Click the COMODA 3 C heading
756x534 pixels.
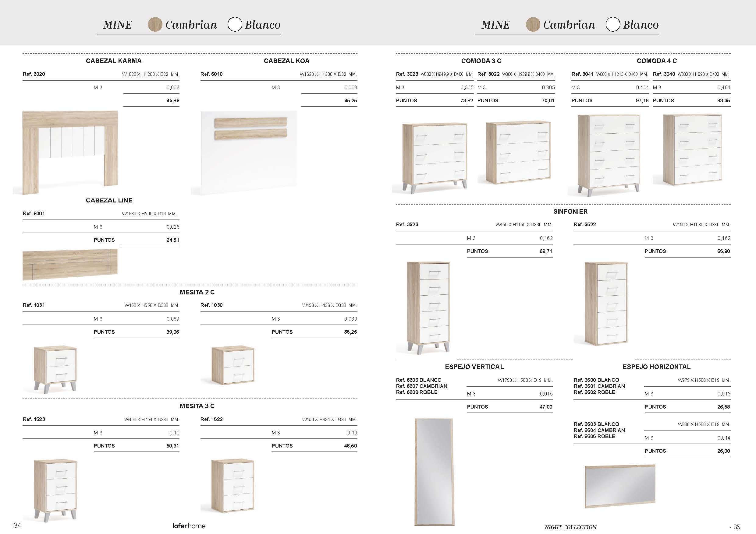point(481,61)
